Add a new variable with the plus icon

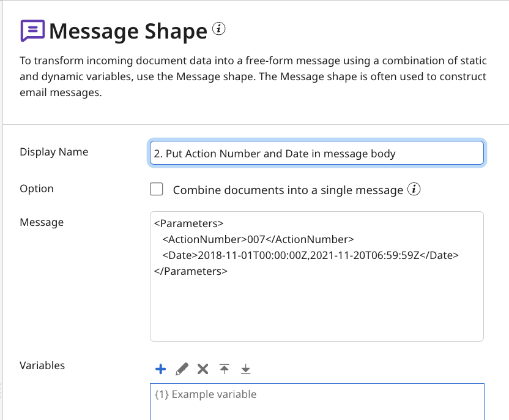[160, 369]
